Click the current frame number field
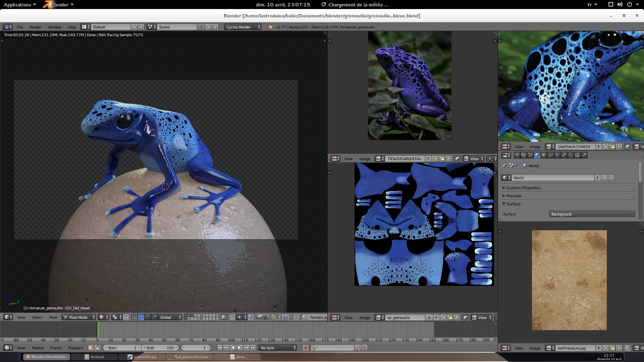The image size is (644, 362). tap(196, 348)
